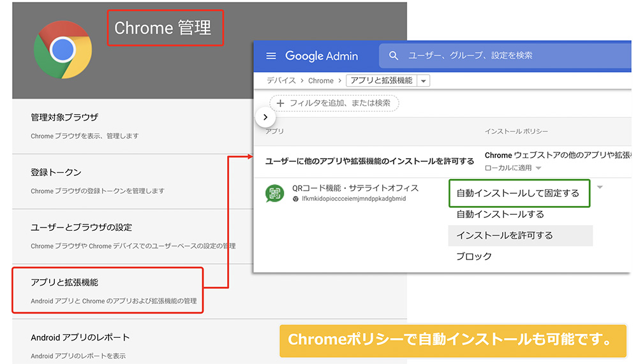This screenshot has width=638, height=364.
Task: Click the Chrome breadcrumb link
Action: [x=321, y=80]
